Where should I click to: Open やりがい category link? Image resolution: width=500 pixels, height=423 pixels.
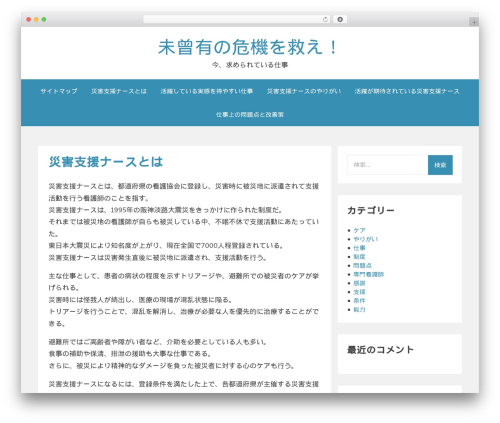(366, 239)
